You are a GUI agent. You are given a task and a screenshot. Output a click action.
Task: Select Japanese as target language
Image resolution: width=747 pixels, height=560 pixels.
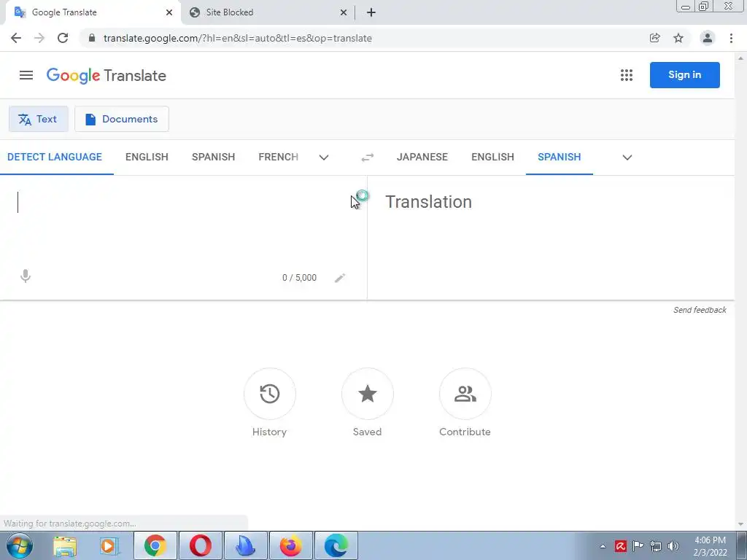[x=422, y=157]
